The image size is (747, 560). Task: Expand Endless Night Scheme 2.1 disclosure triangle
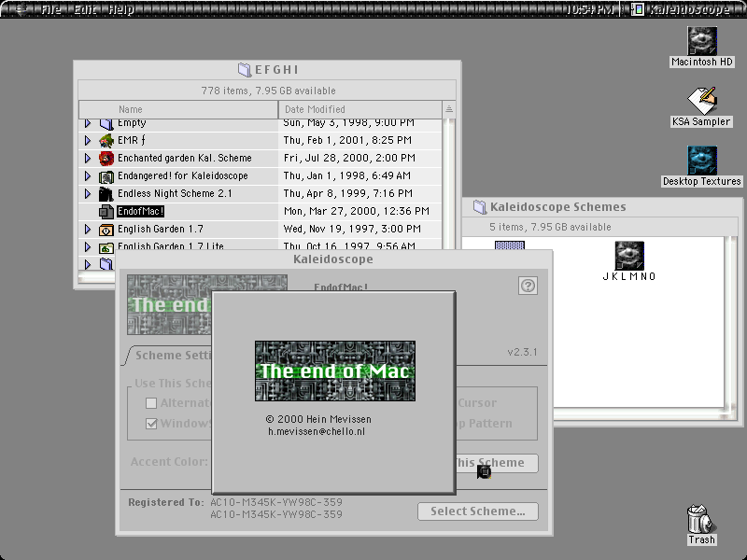click(x=88, y=193)
